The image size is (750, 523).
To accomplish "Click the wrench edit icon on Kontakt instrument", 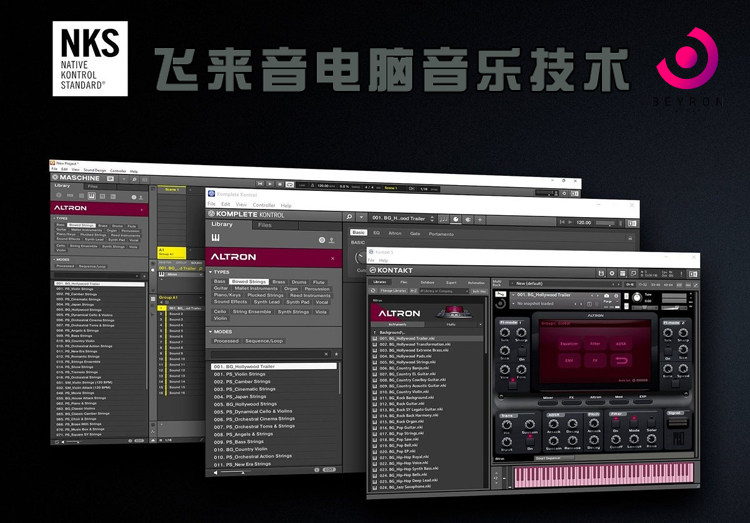I will click(500, 293).
